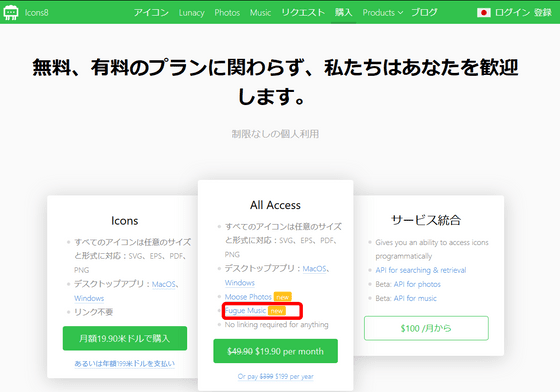Screen dimensions: 560x392
Task: Click the ログイン link
Action: [512, 13]
